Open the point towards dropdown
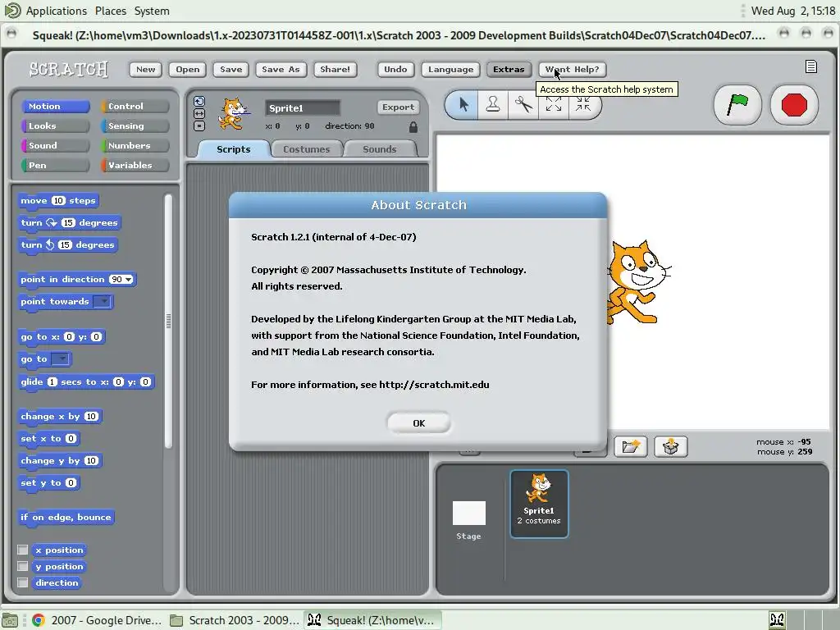 (x=102, y=302)
